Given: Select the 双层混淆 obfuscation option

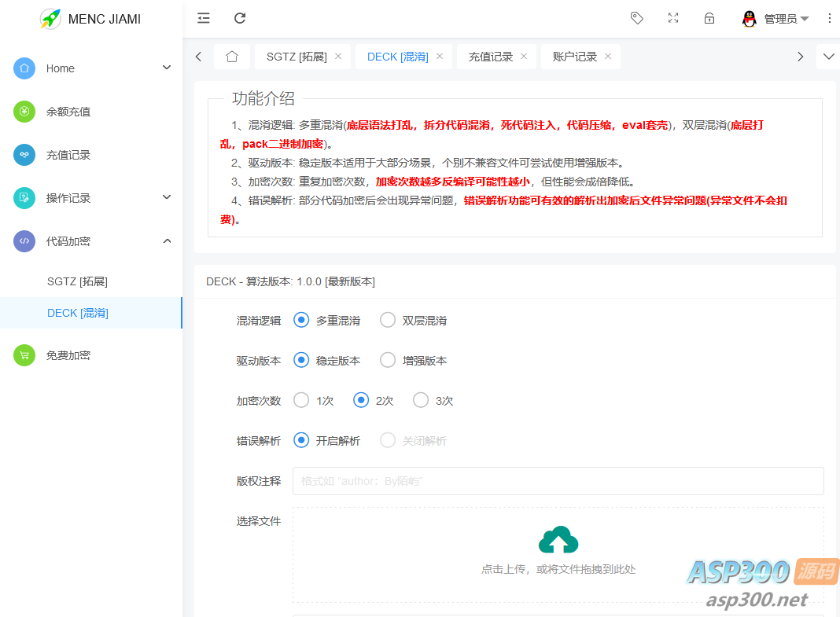Looking at the screenshot, I should pos(387,320).
